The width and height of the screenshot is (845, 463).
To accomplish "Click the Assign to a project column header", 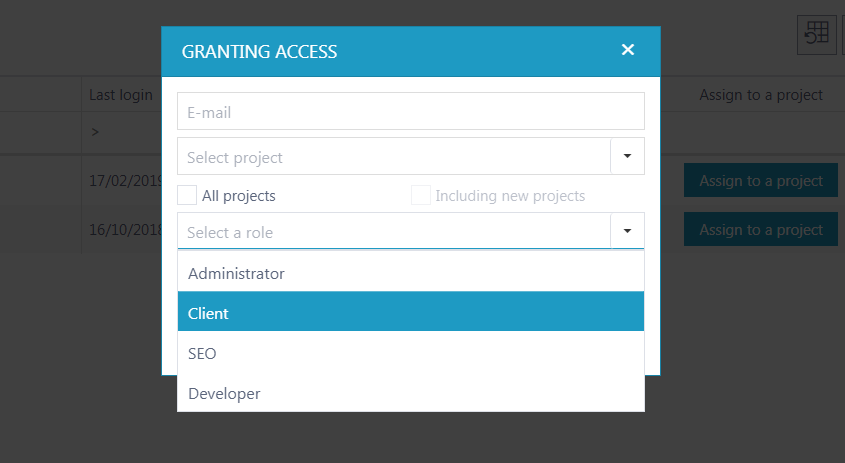I will click(x=761, y=95).
